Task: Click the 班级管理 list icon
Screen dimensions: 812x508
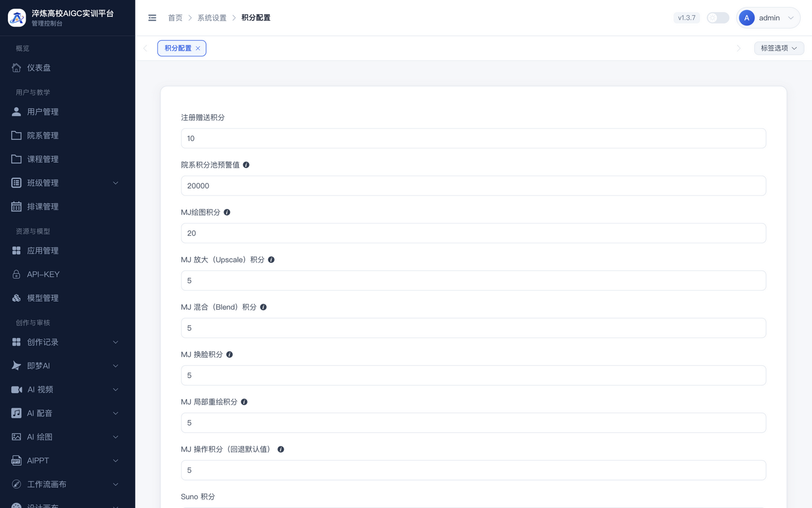Action: coord(16,183)
